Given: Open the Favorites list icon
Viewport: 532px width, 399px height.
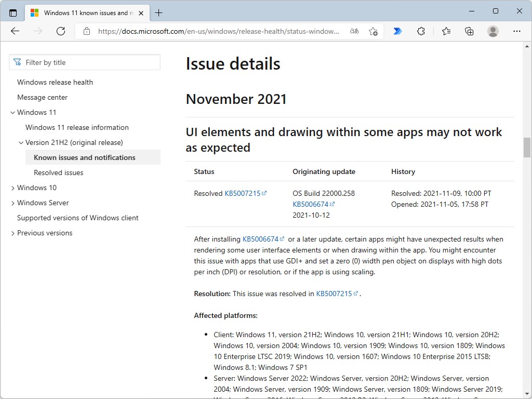Looking at the screenshot, I should 446,31.
